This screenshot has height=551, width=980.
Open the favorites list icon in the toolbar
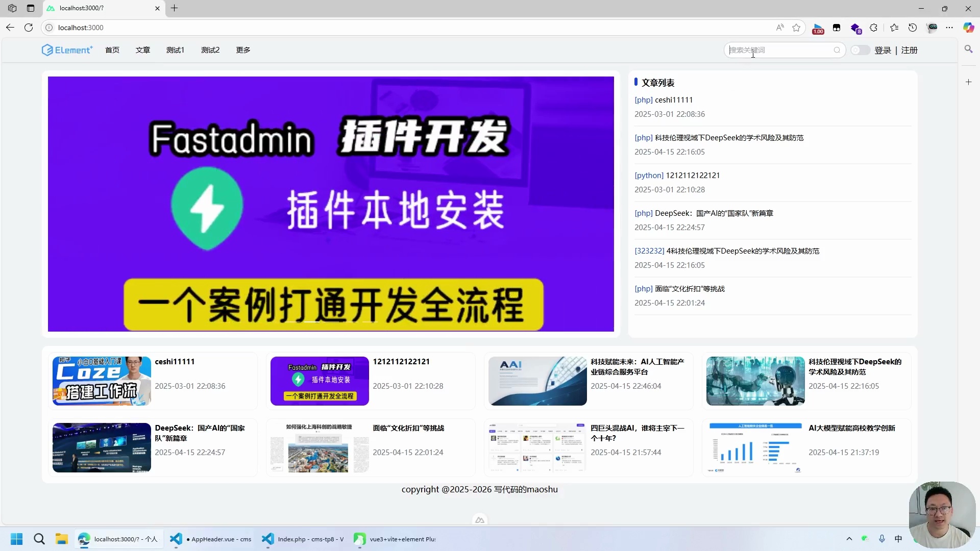[x=894, y=28]
